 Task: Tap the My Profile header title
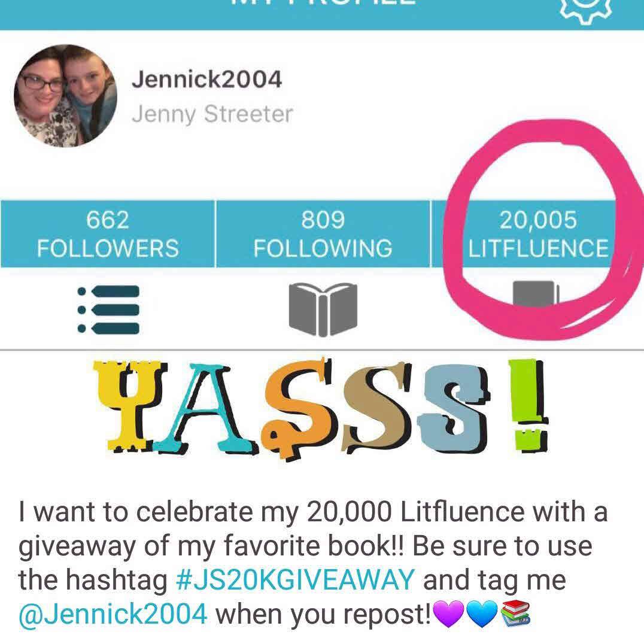click(x=323, y=2)
